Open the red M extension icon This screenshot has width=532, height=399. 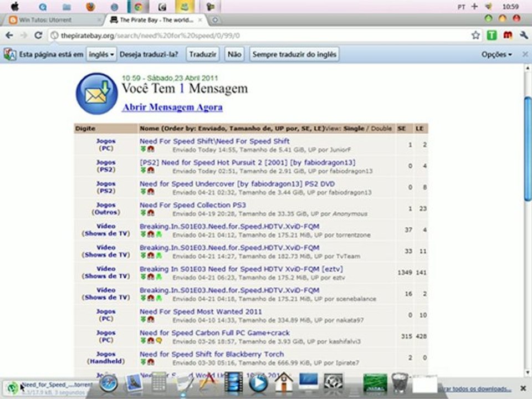coord(508,35)
